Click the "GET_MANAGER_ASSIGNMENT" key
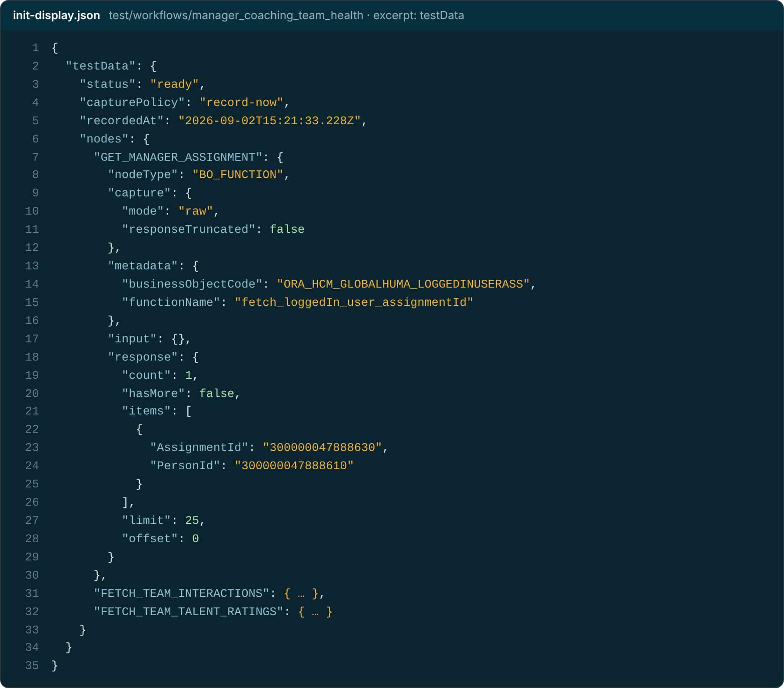 [x=178, y=157]
